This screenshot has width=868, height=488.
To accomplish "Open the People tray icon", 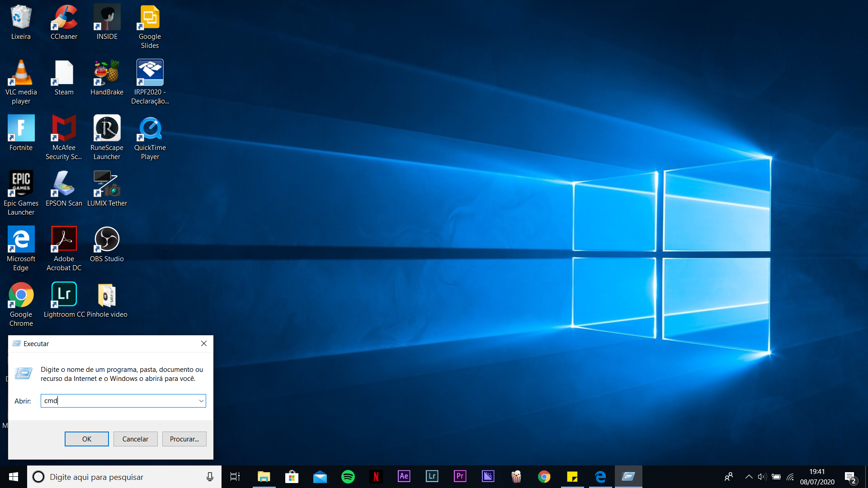I will coord(729,477).
